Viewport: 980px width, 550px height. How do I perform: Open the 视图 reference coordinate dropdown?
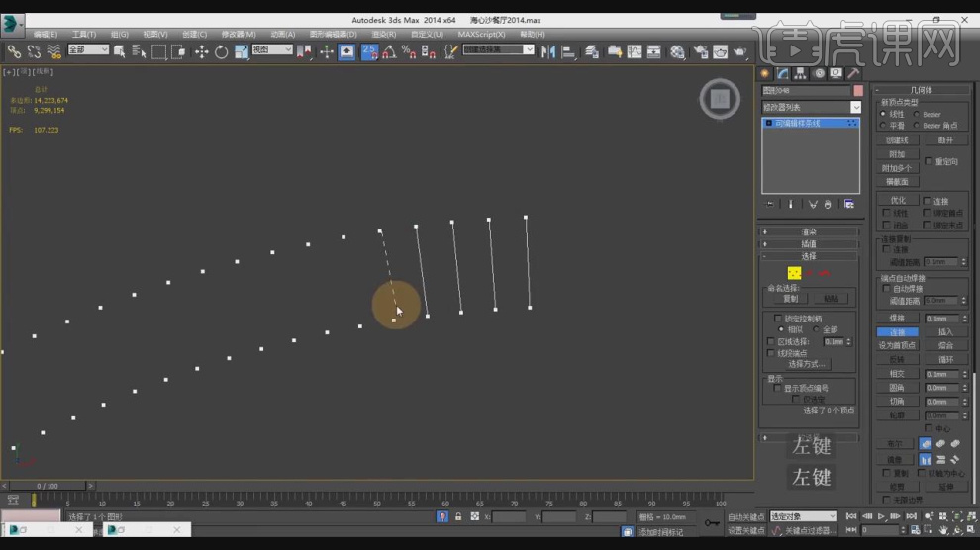272,49
